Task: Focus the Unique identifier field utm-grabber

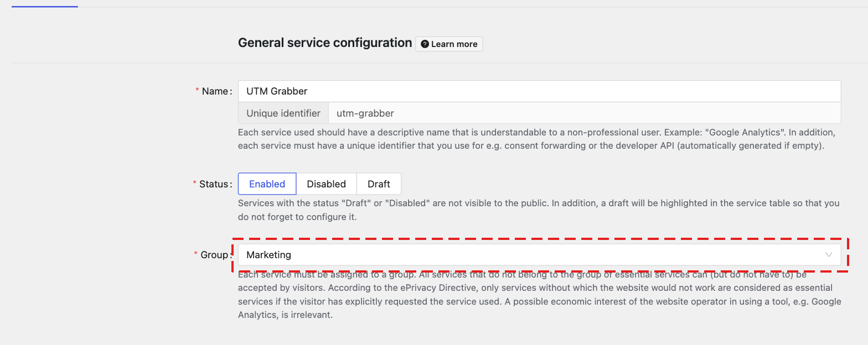Action: click(585, 113)
